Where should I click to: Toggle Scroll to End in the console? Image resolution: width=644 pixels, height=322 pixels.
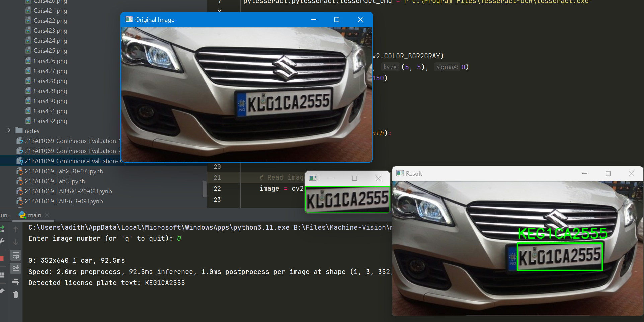click(16, 269)
